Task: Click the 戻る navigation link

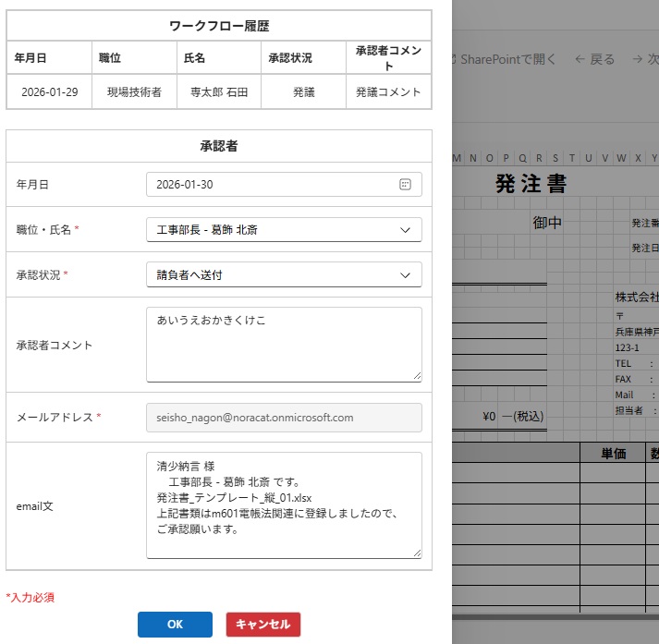Action: coord(602,59)
